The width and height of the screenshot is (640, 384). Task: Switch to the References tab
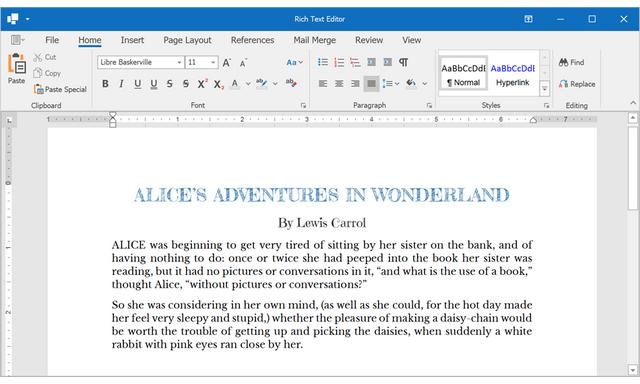tap(252, 40)
